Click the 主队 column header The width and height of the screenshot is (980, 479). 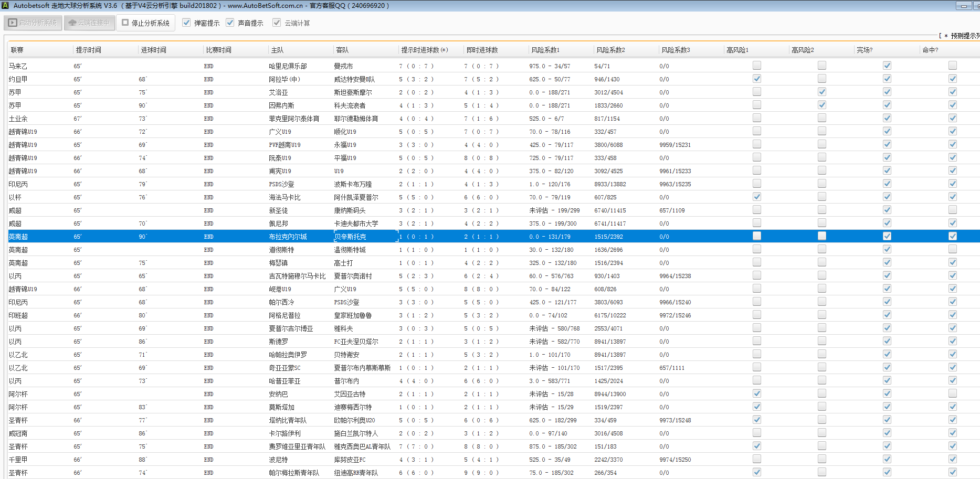click(x=277, y=50)
